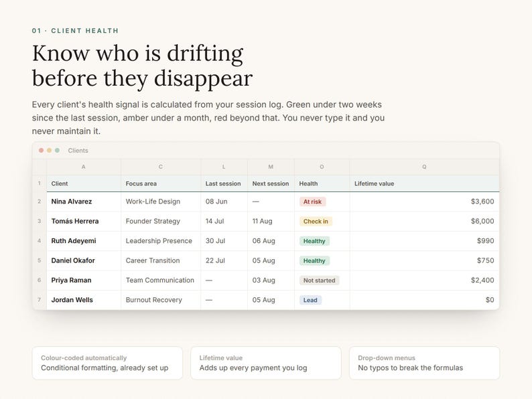Click Daniel Okafor's Healthy badge
Image resolution: width=532 pixels, height=399 pixels.
(314, 260)
